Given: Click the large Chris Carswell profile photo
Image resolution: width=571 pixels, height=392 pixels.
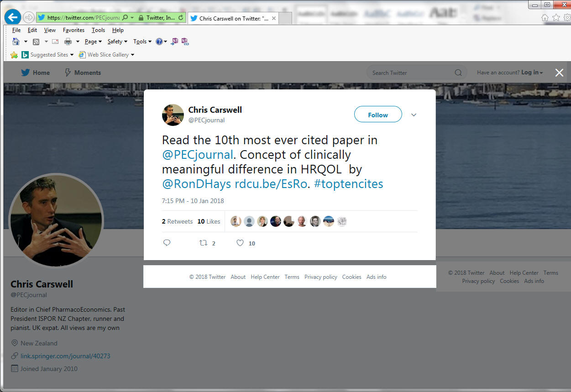Looking at the screenshot, I should (56, 221).
